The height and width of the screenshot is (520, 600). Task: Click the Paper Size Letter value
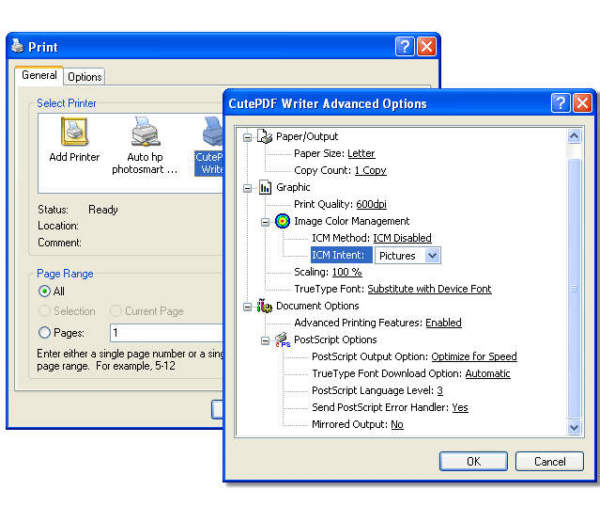pos(361,153)
